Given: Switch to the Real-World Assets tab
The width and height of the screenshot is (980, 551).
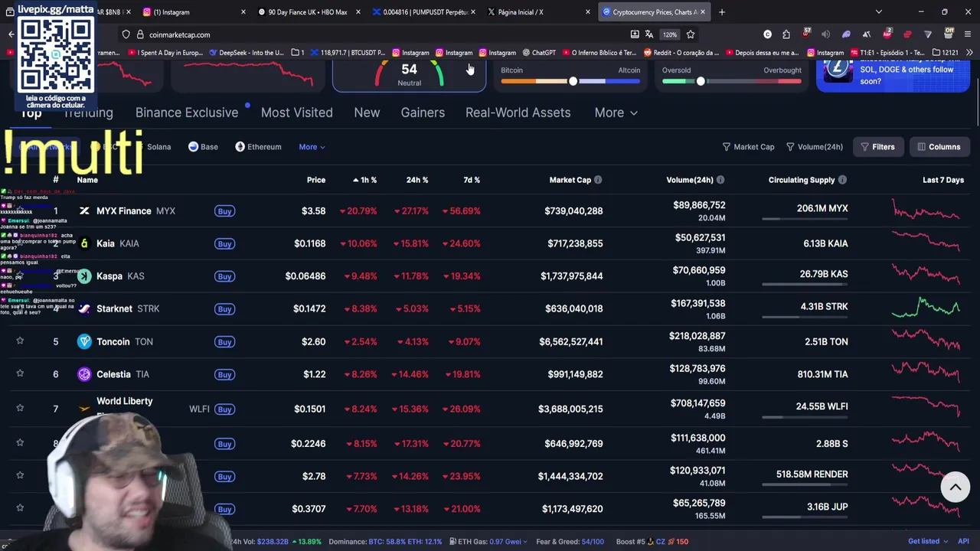Looking at the screenshot, I should (518, 112).
